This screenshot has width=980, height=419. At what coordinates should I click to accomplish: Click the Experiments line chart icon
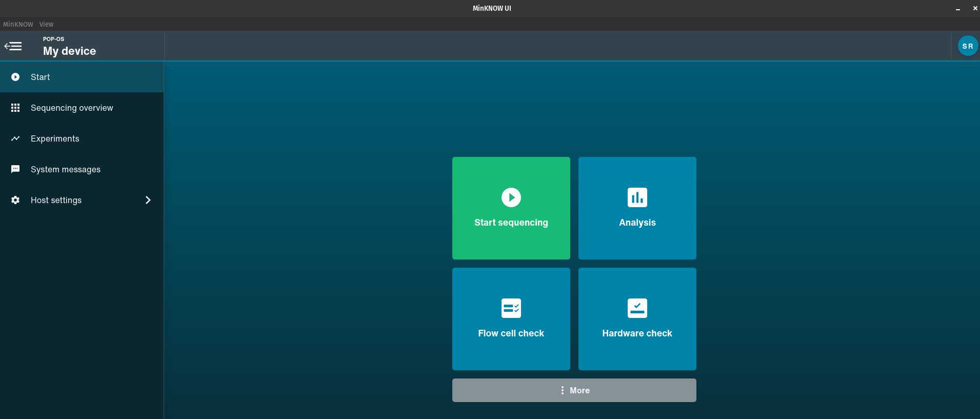(15, 138)
